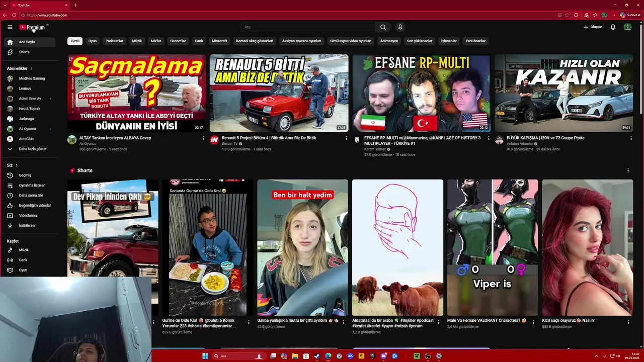
Task: Open Shorts shelf three-dot menu
Action: coord(628,170)
